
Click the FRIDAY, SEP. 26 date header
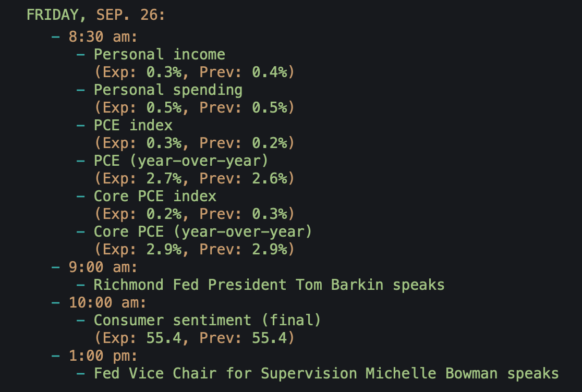96,15
